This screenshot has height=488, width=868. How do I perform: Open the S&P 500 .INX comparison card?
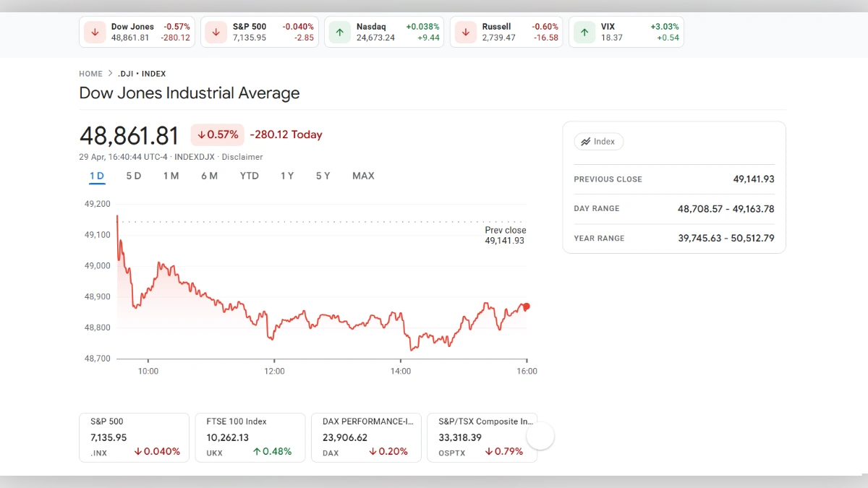[134, 437]
